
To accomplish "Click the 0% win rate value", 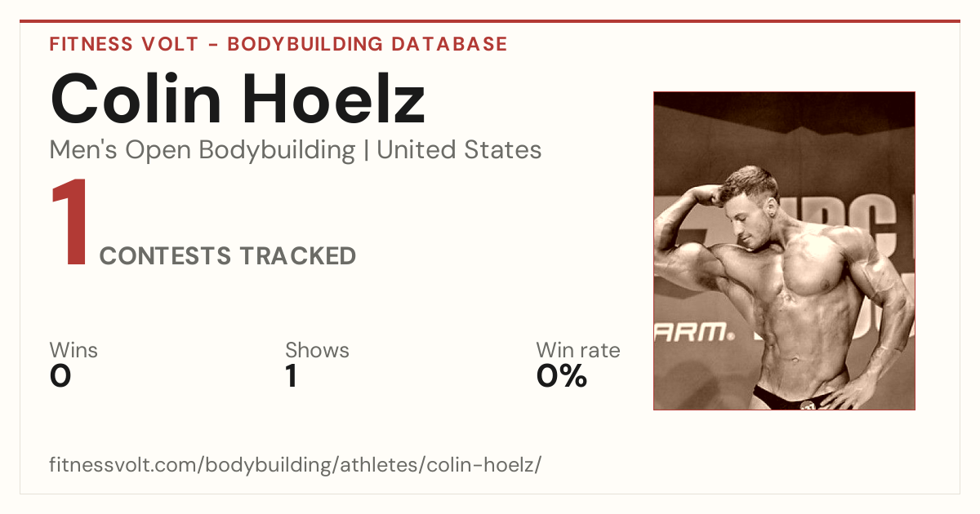I will (x=562, y=376).
